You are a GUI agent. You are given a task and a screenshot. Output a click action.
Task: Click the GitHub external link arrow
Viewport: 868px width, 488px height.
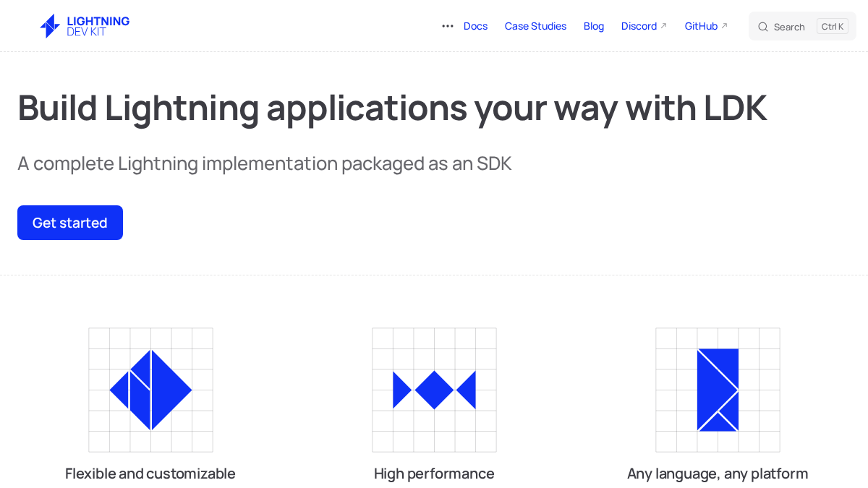[724, 26]
